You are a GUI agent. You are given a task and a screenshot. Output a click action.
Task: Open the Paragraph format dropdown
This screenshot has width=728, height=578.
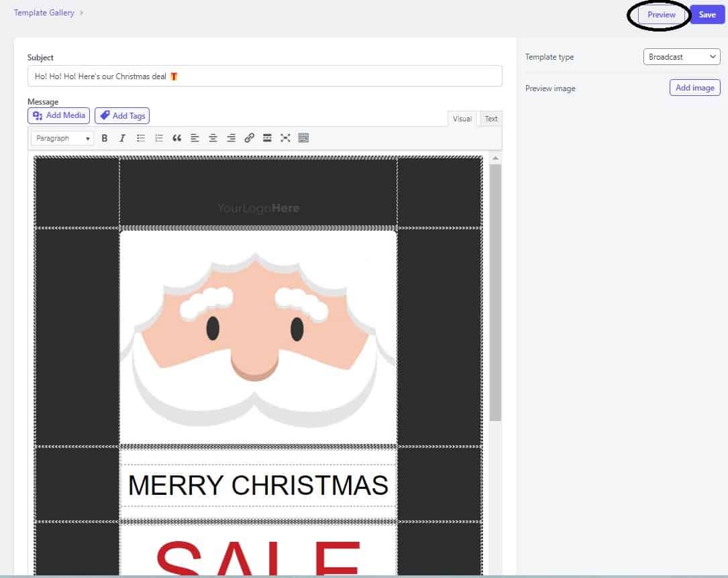pyautogui.click(x=62, y=138)
